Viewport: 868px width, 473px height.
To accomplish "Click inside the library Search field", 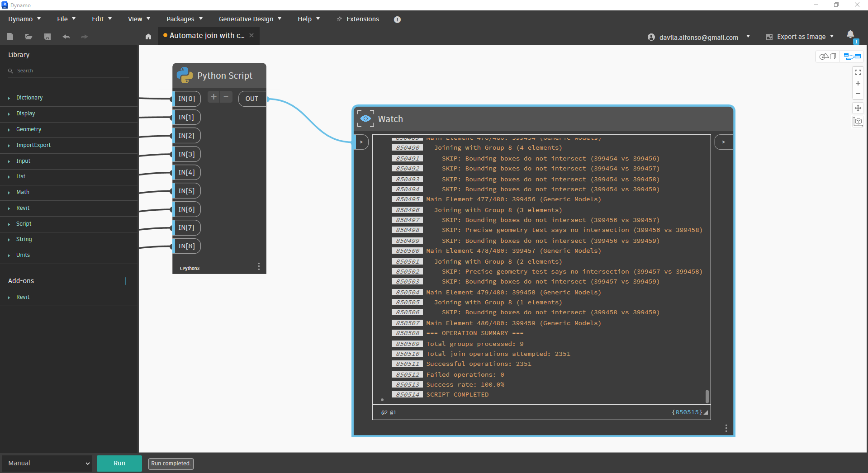I will pyautogui.click(x=68, y=71).
